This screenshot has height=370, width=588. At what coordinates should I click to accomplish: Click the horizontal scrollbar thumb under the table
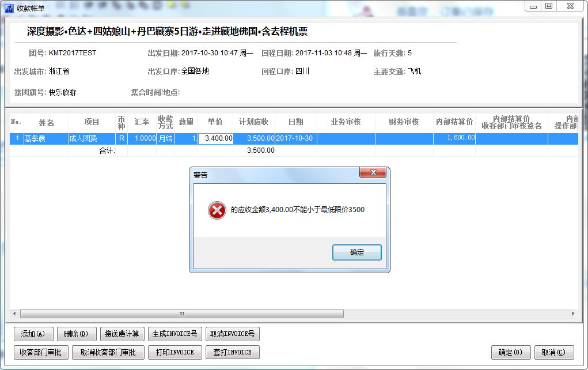coord(182,314)
